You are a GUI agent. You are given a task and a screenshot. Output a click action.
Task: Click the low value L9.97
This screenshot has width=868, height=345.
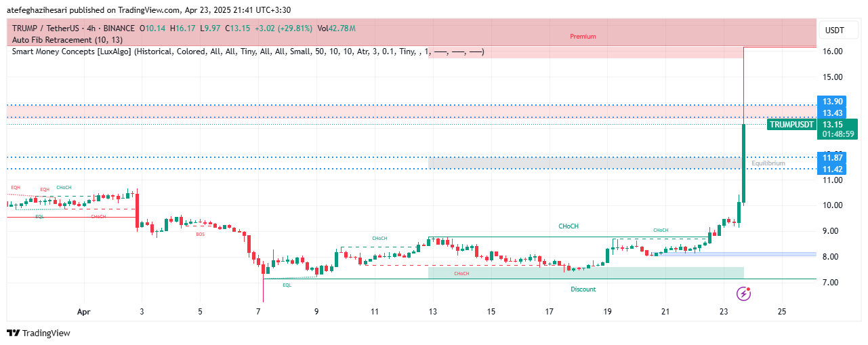pyautogui.click(x=211, y=28)
